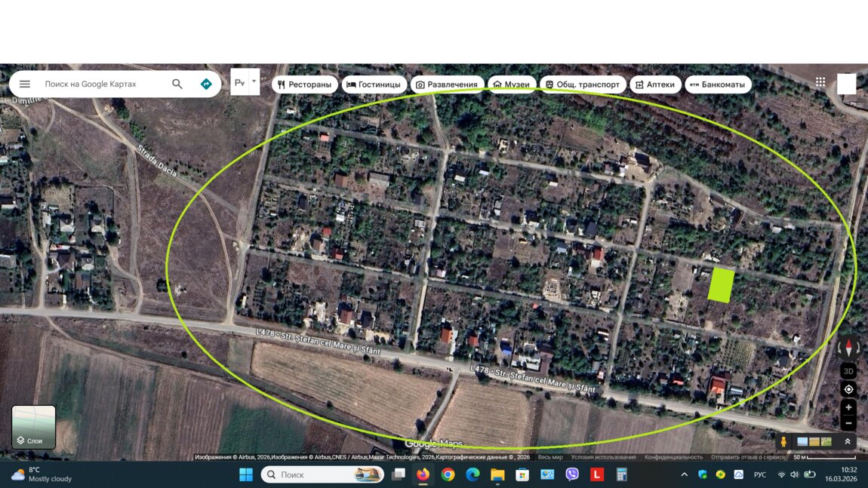Focus the Поиск на Google Картах field
The image size is (868, 488).
[102, 84]
